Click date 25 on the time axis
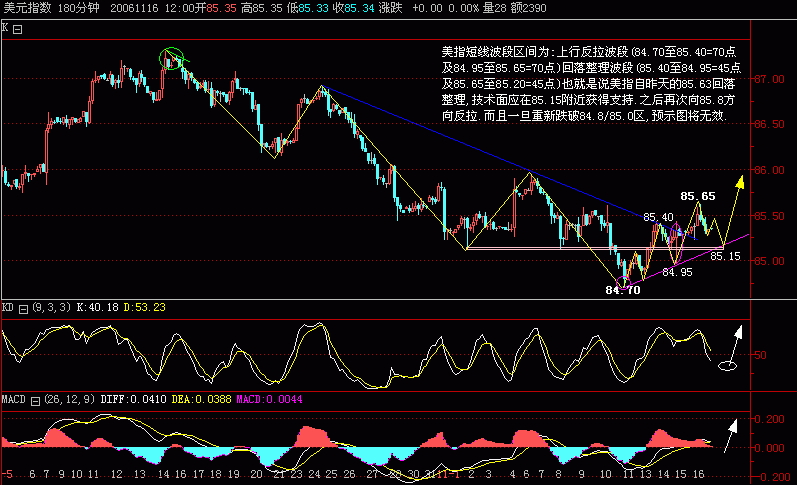 point(331,474)
